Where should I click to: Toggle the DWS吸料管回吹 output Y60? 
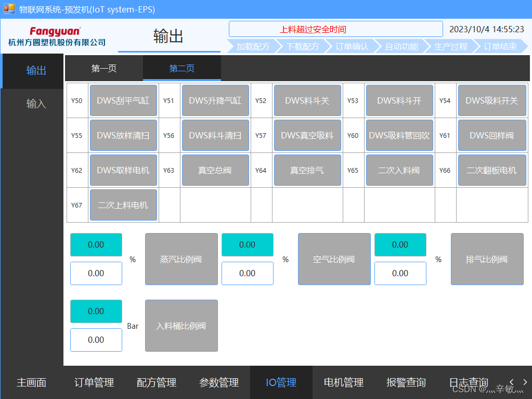[x=399, y=135]
